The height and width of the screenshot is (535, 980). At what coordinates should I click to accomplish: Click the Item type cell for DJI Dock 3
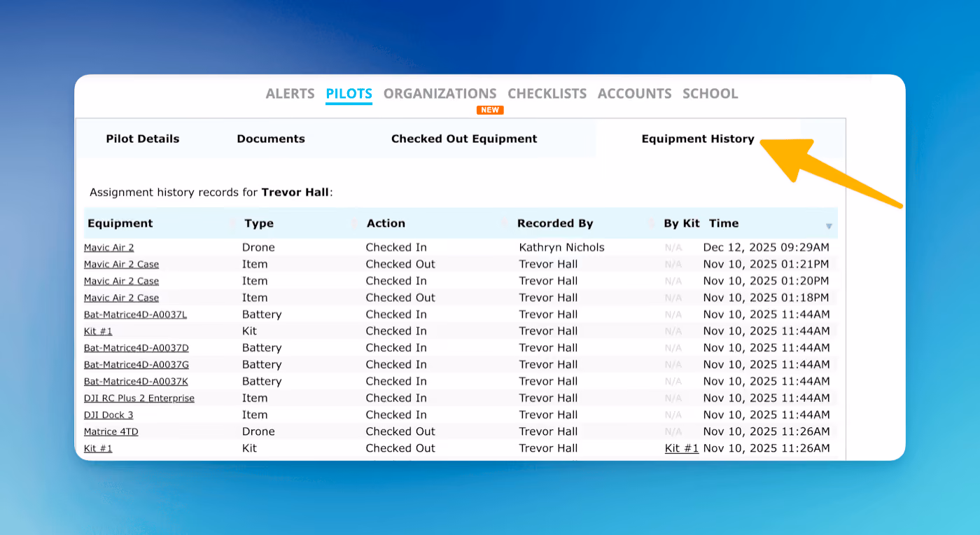255,415
